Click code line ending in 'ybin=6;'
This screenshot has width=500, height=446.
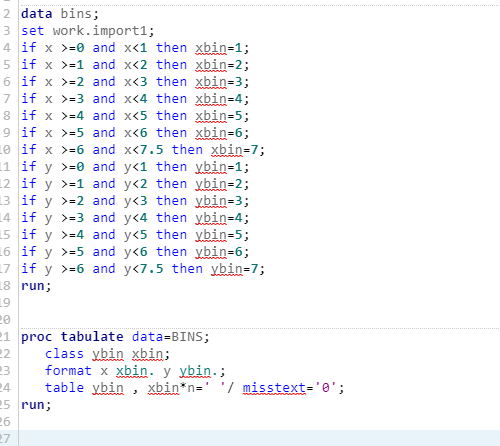pyautogui.click(x=135, y=252)
